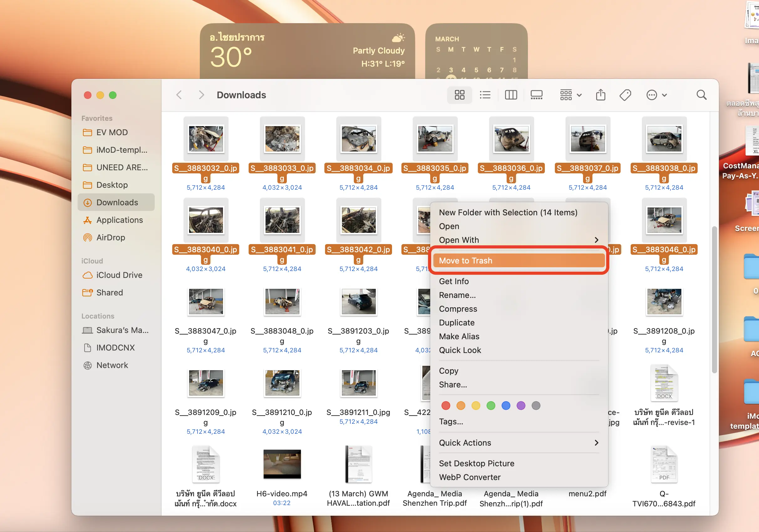
Task: Switch to icon grid view
Action: [x=459, y=95]
